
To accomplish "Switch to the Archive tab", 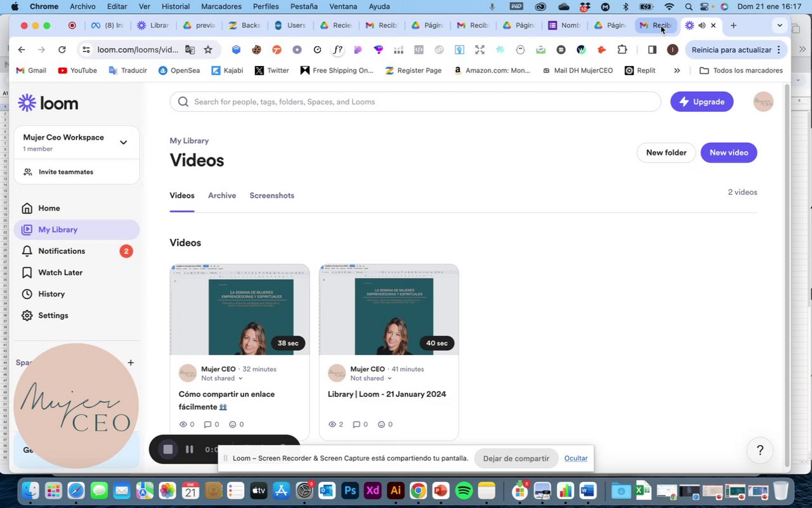I will pos(222,196).
